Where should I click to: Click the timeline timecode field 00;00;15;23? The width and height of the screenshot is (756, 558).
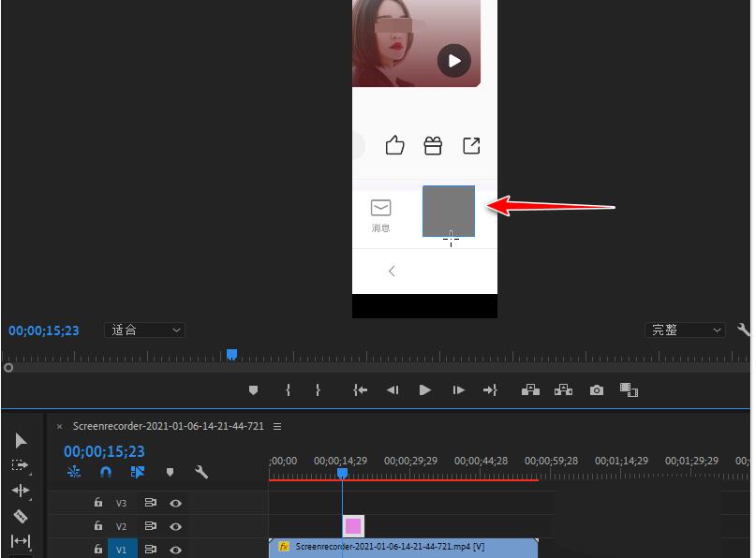point(103,450)
